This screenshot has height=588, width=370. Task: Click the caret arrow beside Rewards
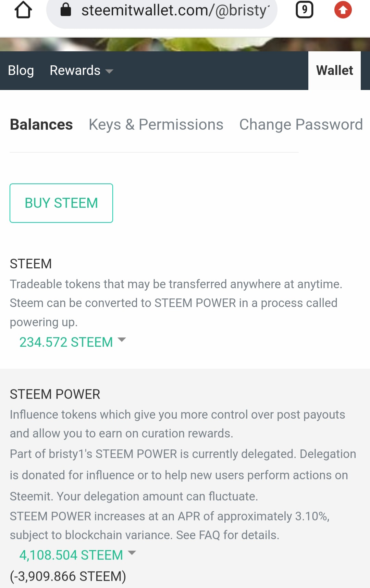(x=109, y=72)
